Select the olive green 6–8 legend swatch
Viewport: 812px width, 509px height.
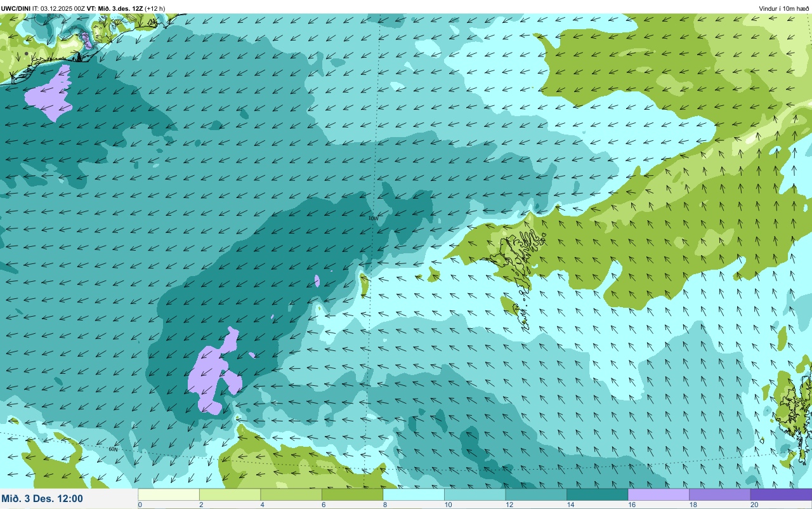pyautogui.click(x=352, y=494)
